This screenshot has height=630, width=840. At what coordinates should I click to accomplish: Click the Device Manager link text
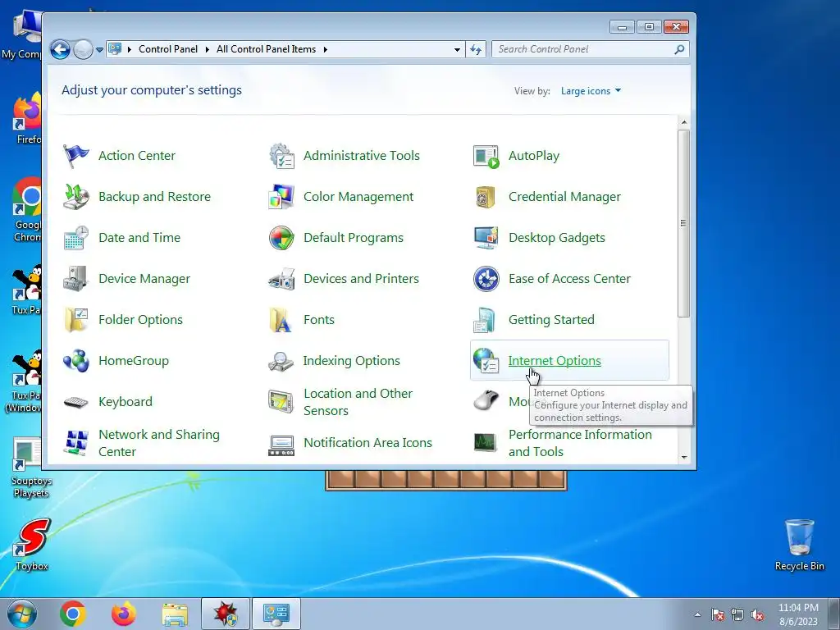144,279
